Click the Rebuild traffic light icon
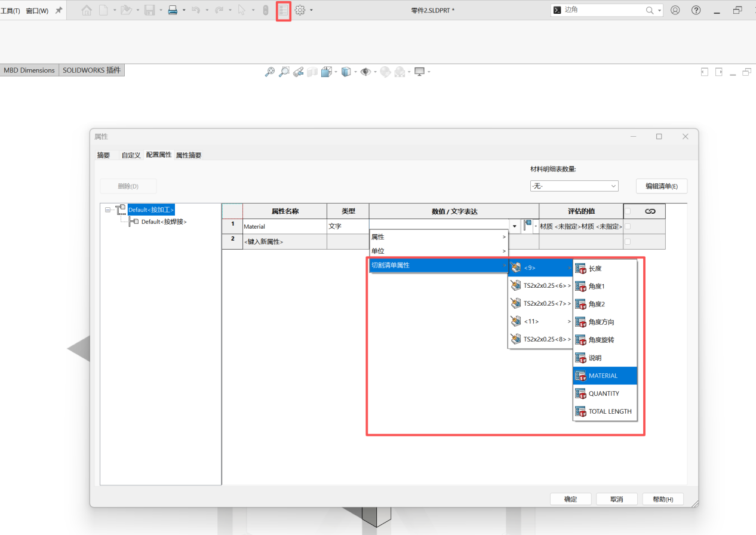 [x=266, y=10]
